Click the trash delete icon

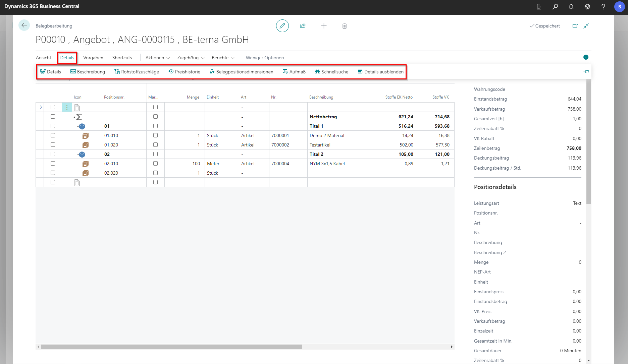344,26
